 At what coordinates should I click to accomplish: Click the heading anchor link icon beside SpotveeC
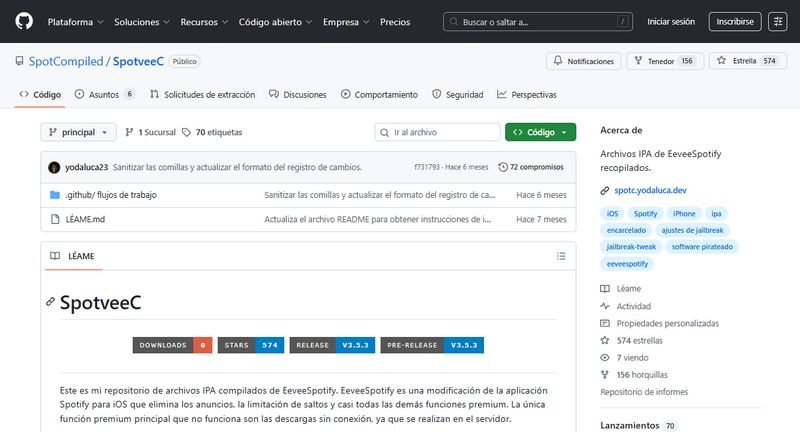[x=50, y=302]
